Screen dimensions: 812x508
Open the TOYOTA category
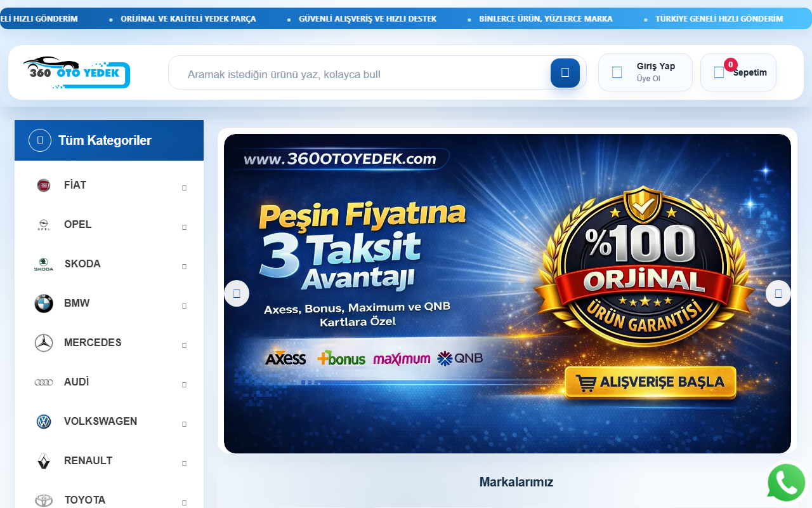click(x=85, y=500)
